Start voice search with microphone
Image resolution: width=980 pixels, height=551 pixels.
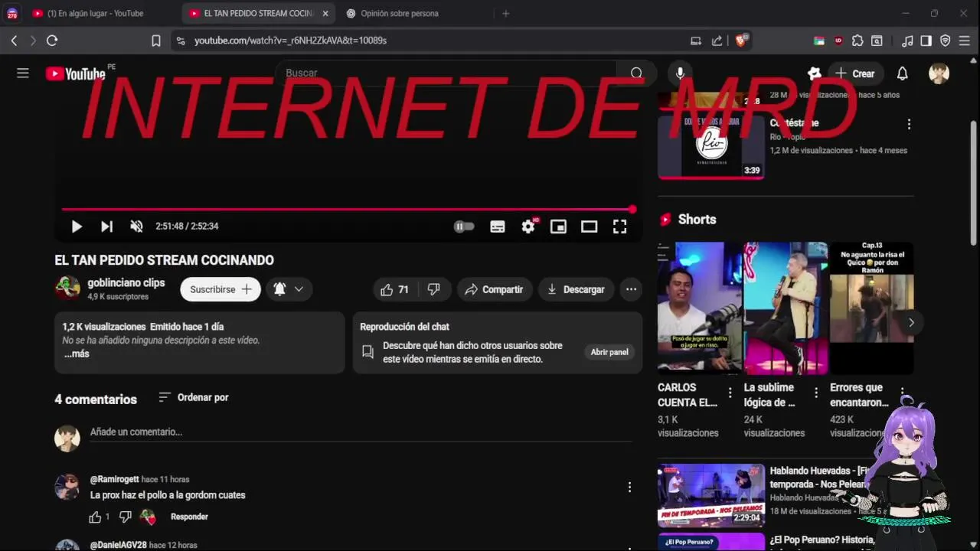pyautogui.click(x=680, y=73)
